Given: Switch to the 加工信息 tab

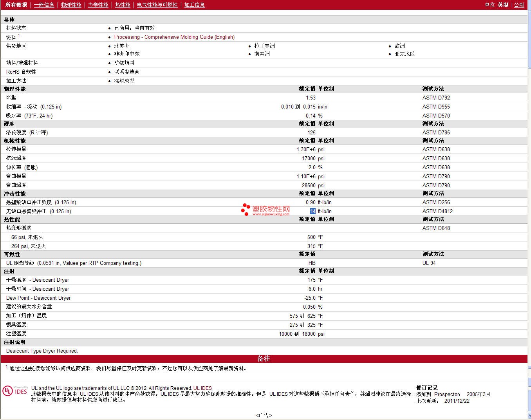Looking at the screenshot, I should [194, 5].
